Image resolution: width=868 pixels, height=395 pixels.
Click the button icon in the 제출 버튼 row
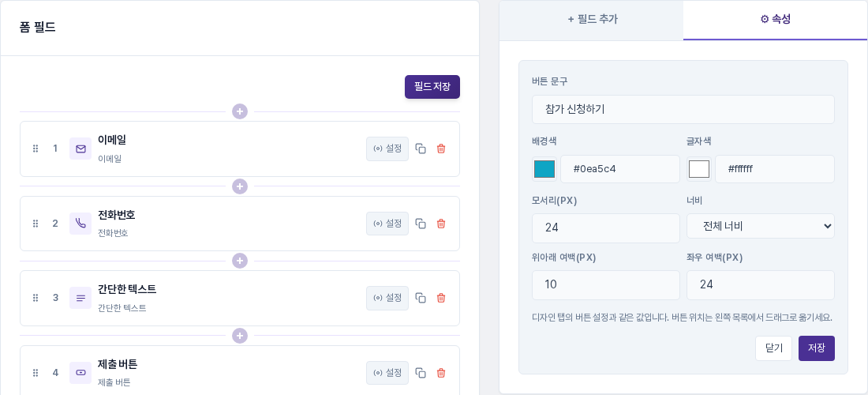[80, 373]
